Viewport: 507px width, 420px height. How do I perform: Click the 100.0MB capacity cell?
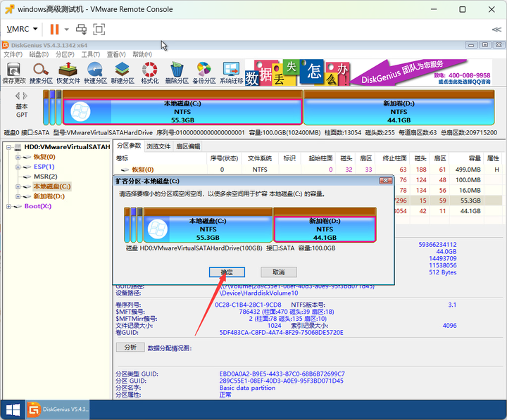pos(468,180)
